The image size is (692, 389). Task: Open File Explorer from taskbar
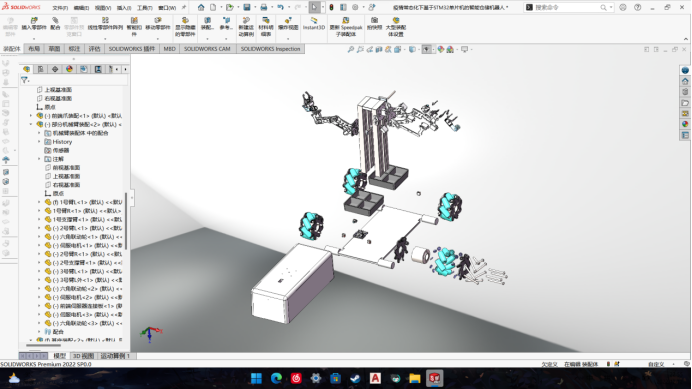[x=414, y=378]
